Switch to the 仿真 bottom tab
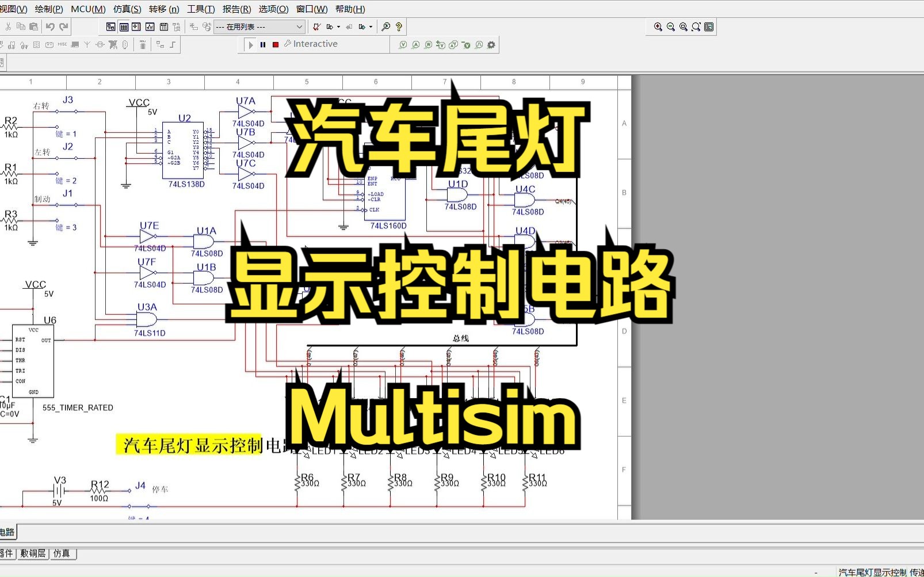The height and width of the screenshot is (577, 924). tap(62, 553)
